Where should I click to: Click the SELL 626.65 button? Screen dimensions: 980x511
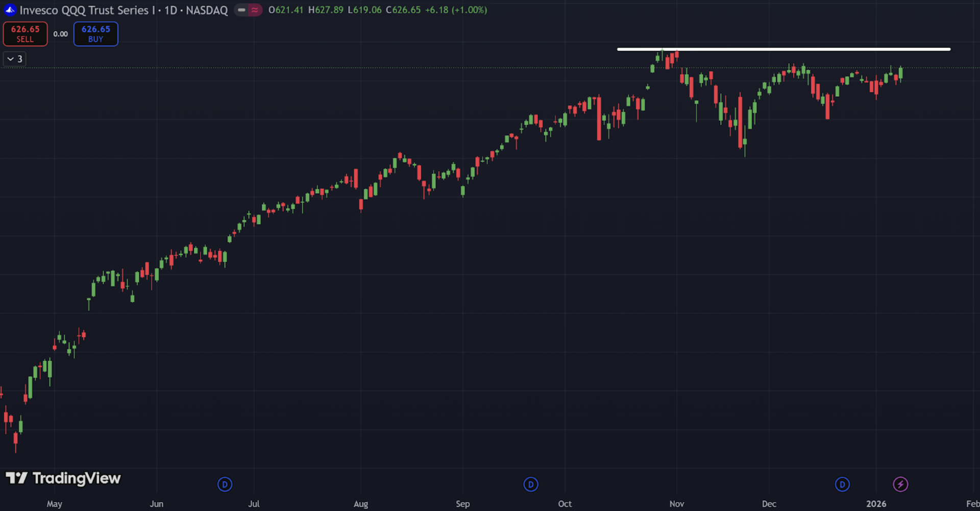[x=25, y=34]
